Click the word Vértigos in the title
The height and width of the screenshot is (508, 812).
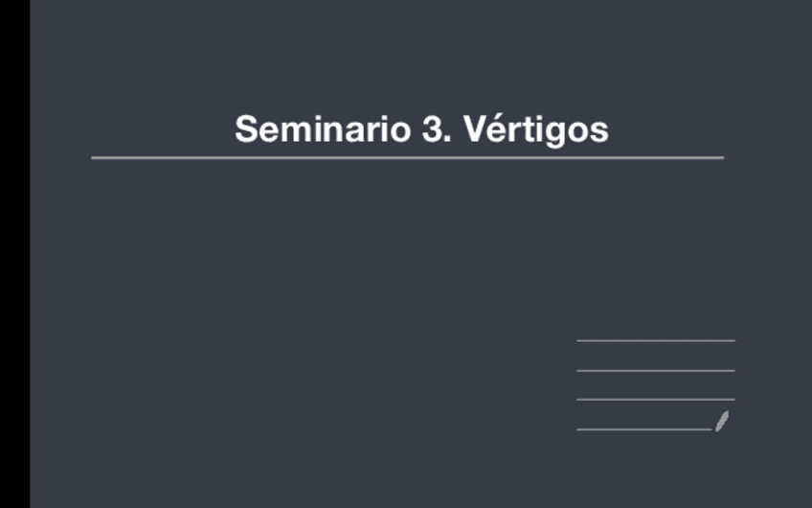pos(536,129)
